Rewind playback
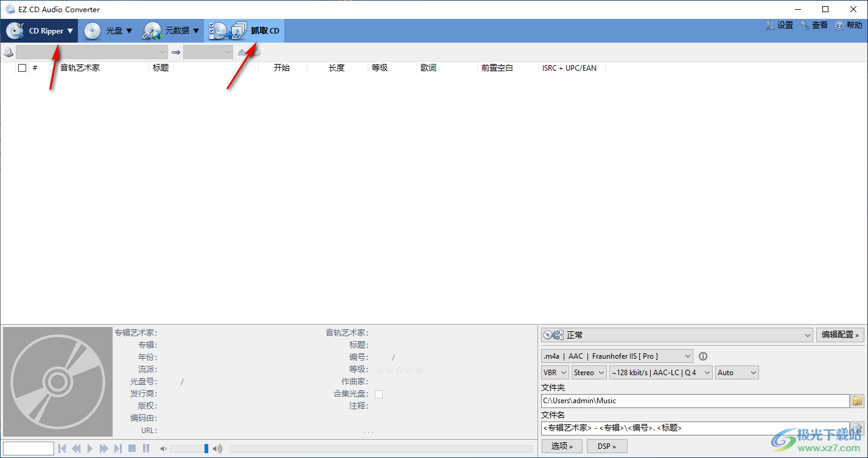This screenshot has width=868, height=458. click(76, 448)
